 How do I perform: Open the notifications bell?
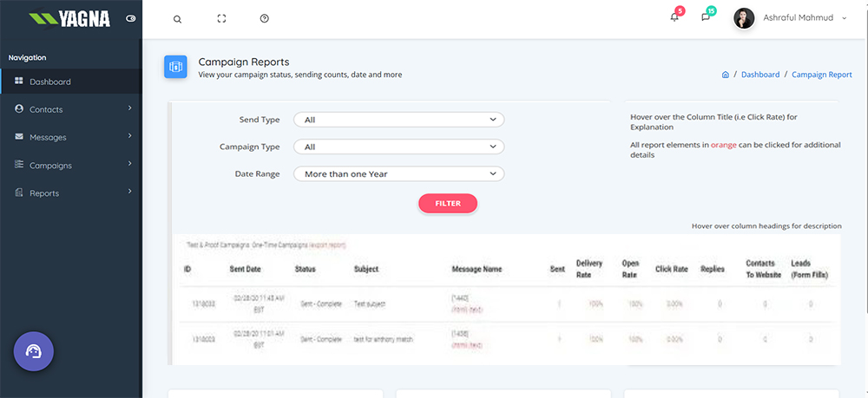[674, 17]
